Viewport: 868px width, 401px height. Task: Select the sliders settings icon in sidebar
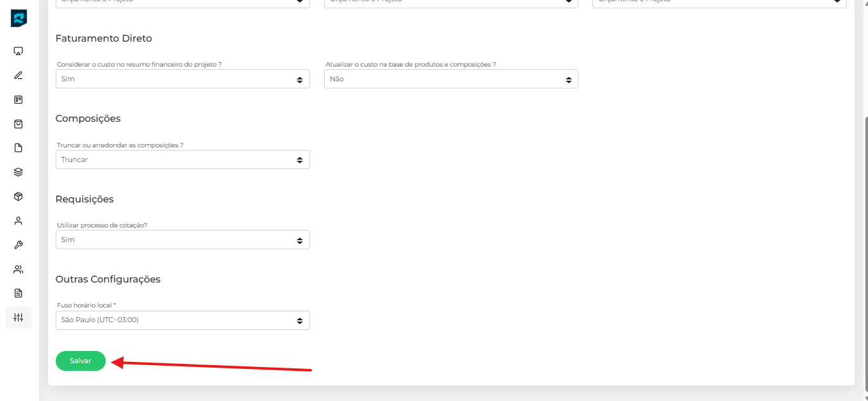19,318
